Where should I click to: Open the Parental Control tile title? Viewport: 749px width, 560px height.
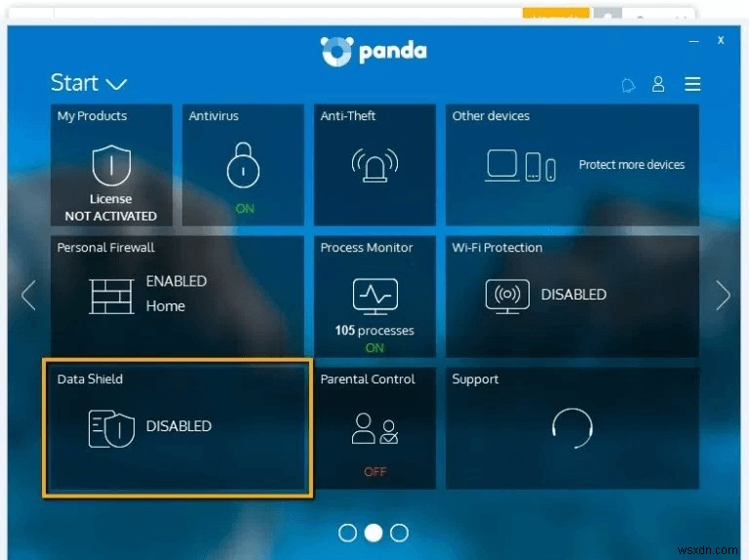point(368,380)
